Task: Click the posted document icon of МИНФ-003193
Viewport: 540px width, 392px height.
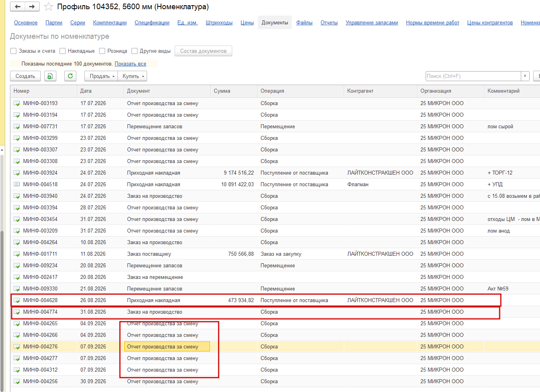Action: point(17,103)
